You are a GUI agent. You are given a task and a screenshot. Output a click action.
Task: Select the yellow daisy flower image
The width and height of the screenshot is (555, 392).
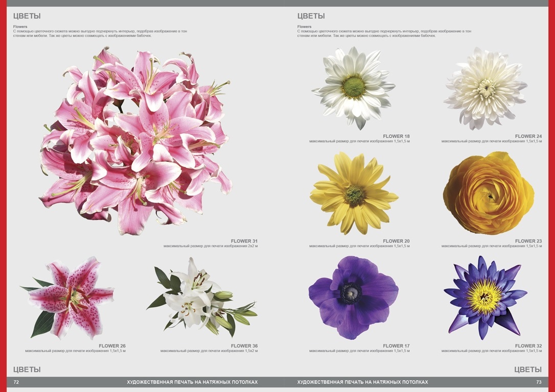pos(354,193)
